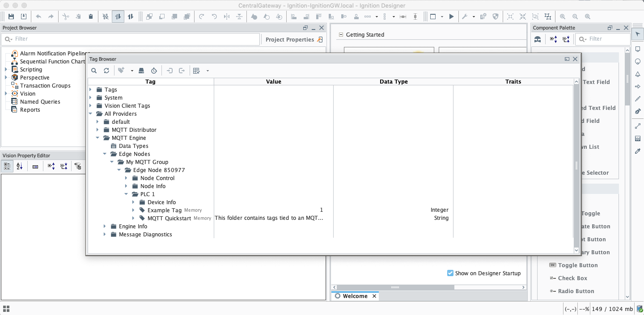Screen dimensions: 644x315
Task: Expand the MQTT Distributor folder
Action: tap(98, 130)
